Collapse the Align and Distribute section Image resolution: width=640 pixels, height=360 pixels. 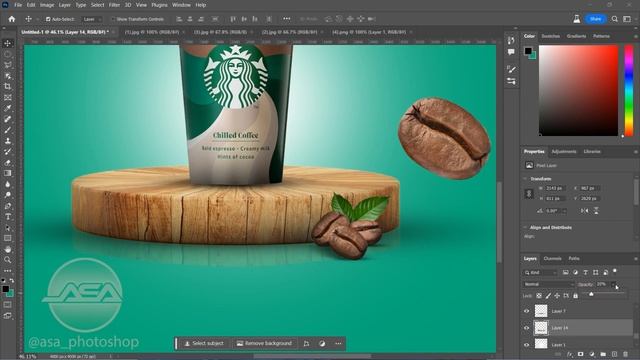[x=525, y=227]
